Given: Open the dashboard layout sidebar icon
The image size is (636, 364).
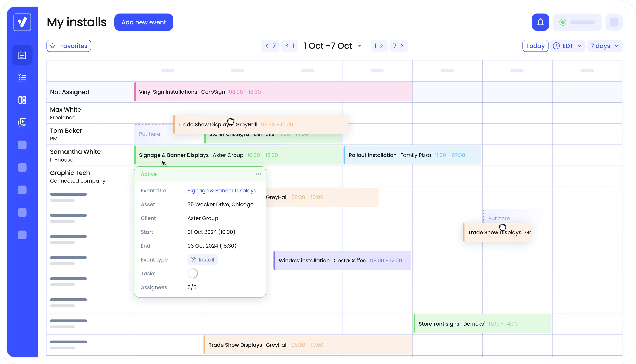Looking at the screenshot, I should tap(22, 100).
